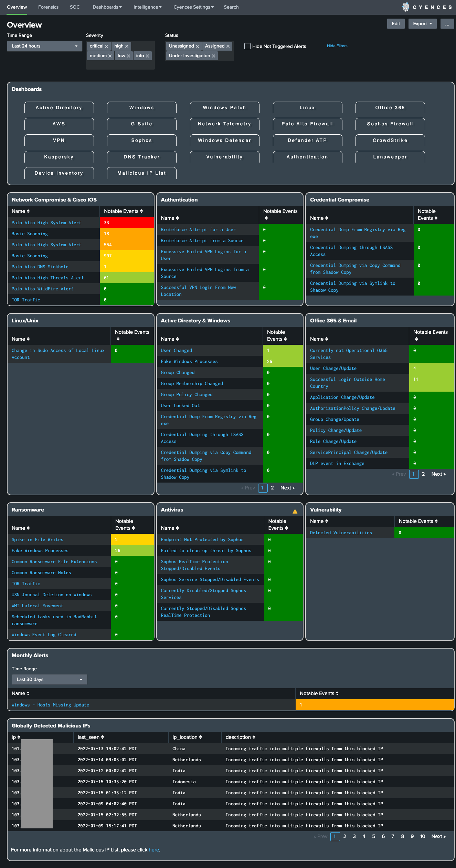This screenshot has height=868, width=456.
Task: Open the Export dropdown button
Action: (423, 24)
